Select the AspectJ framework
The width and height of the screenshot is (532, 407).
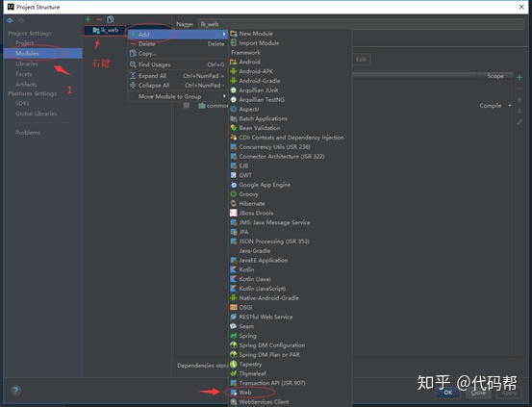[291, 109]
